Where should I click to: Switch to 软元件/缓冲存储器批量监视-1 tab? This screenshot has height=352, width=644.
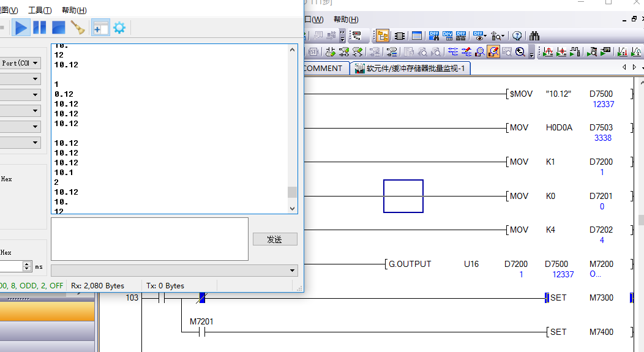410,69
